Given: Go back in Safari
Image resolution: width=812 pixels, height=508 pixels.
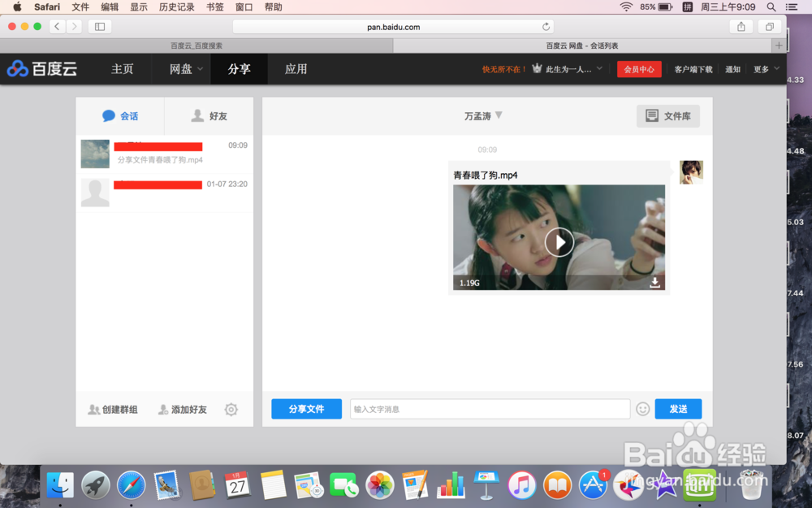Looking at the screenshot, I should pos(57,27).
